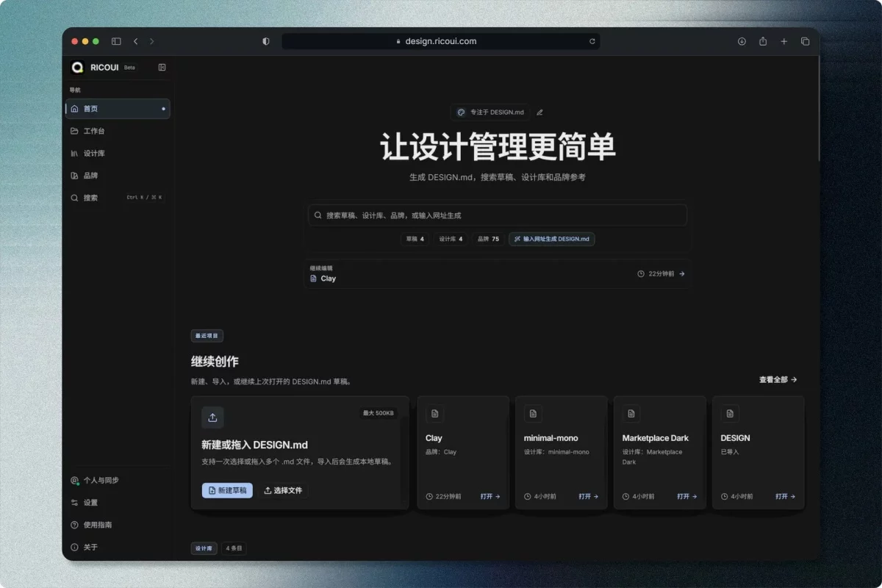Image resolution: width=882 pixels, height=588 pixels.
Task: Go back in Safari
Action: pyautogui.click(x=135, y=41)
